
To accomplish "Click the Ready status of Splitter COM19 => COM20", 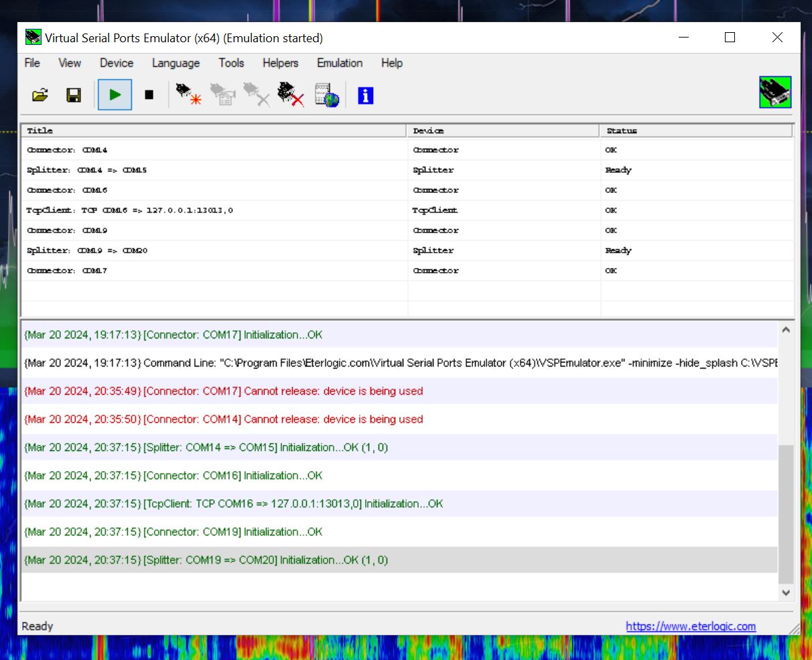I will (618, 251).
